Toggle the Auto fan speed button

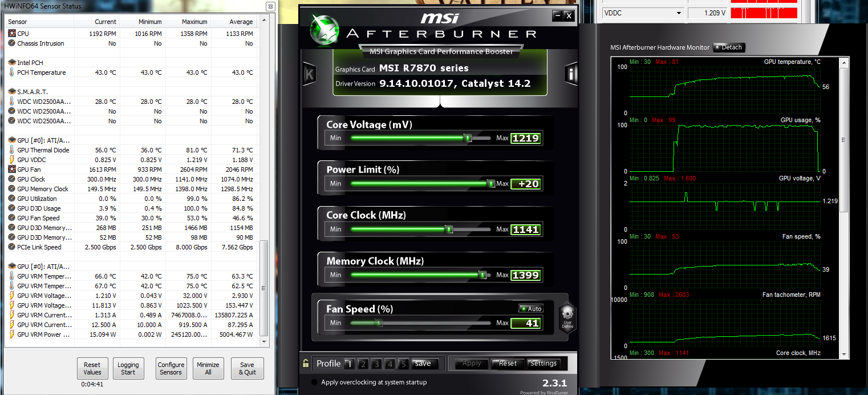click(531, 309)
